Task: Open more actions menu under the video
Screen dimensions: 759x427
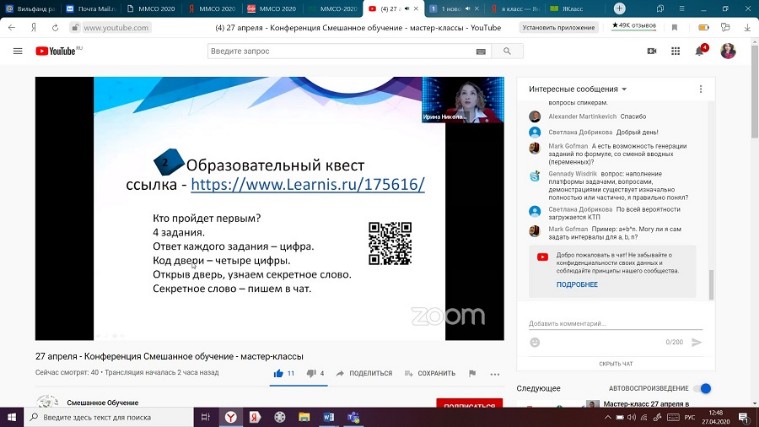Action: tap(494, 373)
